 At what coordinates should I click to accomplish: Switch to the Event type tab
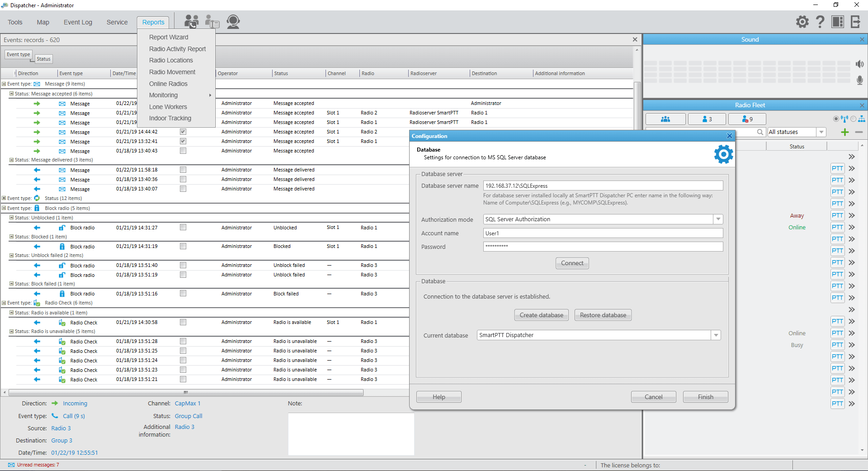pos(18,54)
